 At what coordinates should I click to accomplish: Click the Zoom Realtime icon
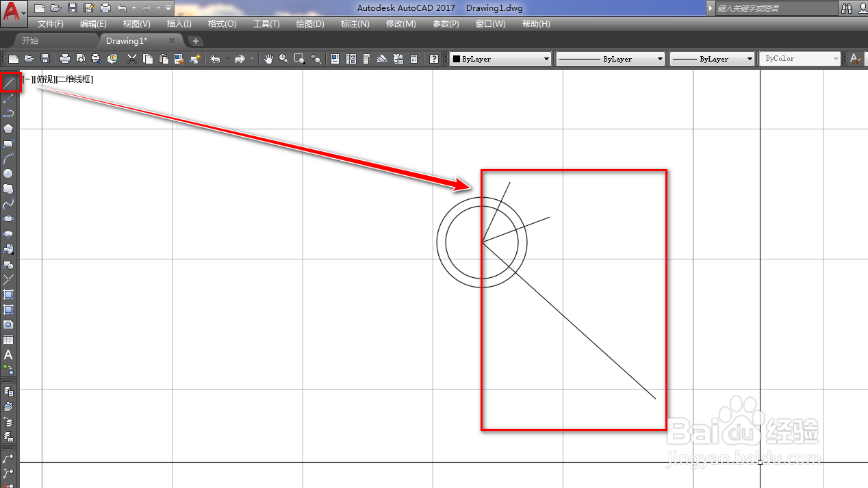click(283, 59)
